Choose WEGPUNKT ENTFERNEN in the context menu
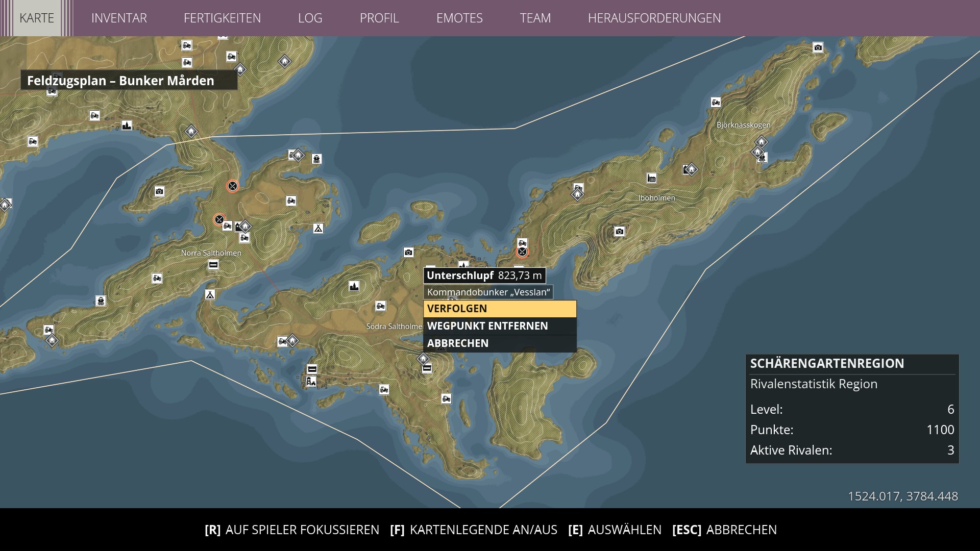The width and height of the screenshot is (980, 551). pyautogui.click(x=500, y=326)
